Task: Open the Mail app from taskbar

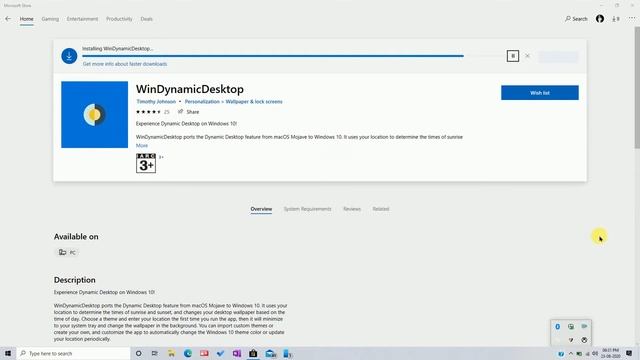Action: (270, 353)
